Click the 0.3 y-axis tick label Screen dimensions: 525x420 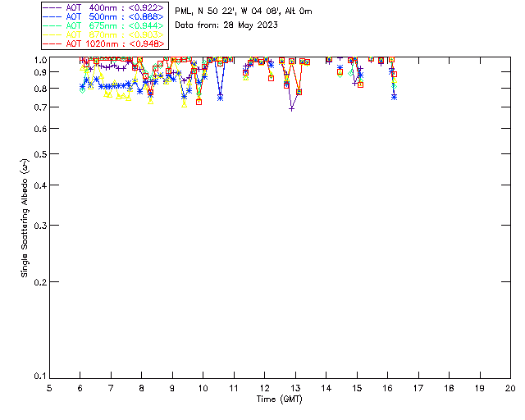40,226
